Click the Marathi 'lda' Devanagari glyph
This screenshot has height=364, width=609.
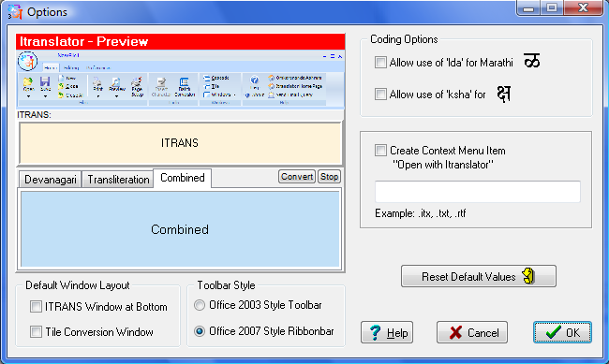532,61
